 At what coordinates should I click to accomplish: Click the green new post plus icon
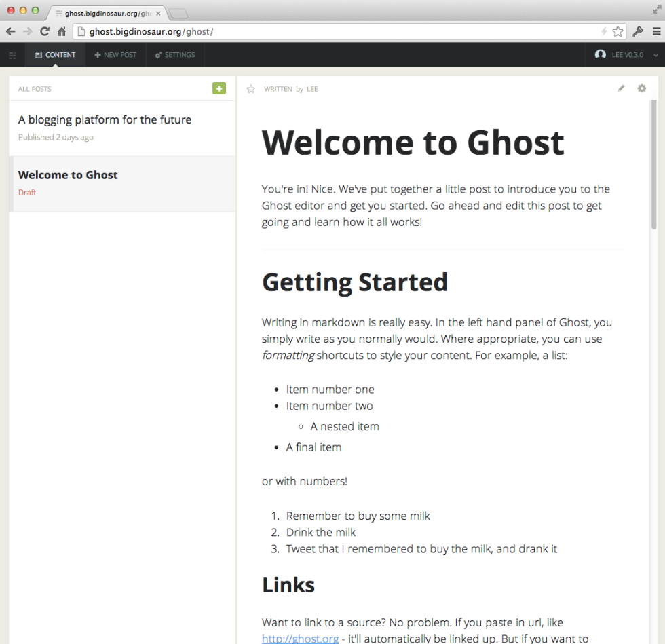click(x=218, y=88)
